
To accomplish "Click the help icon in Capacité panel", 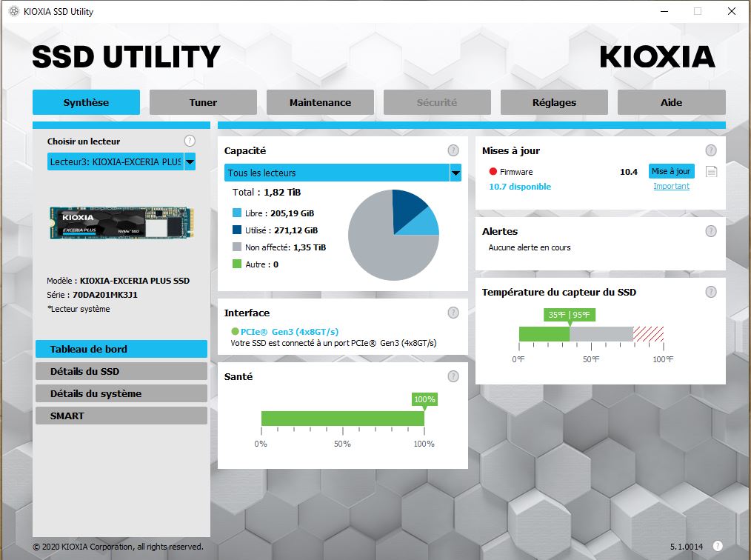I will 453,150.
